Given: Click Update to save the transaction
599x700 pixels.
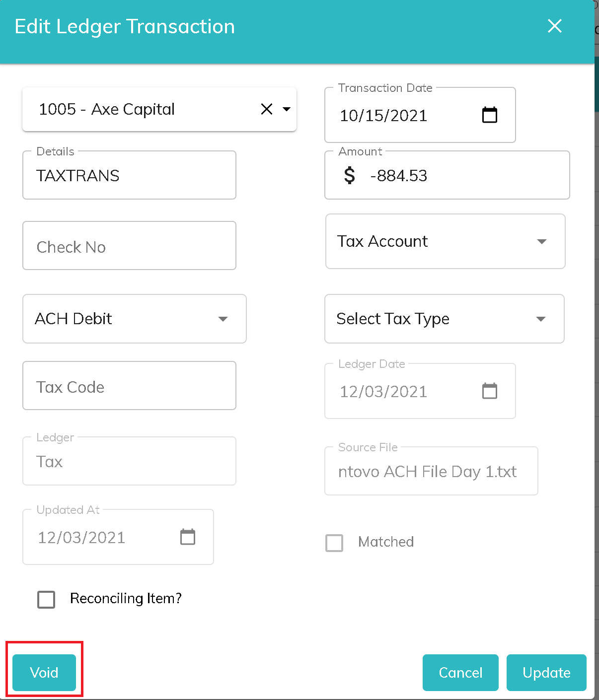Looking at the screenshot, I should [x=546, y=673].
